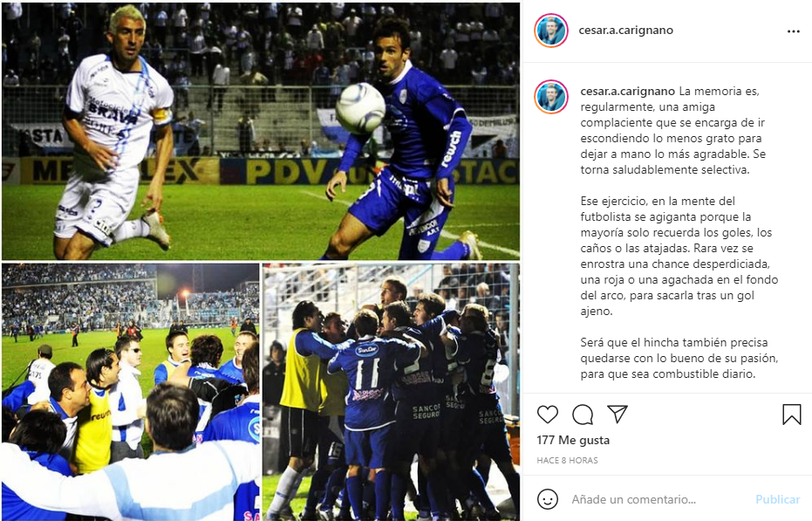Open comments via the speech bubble icon
The image size is (812, 521).
coord(583,415)
